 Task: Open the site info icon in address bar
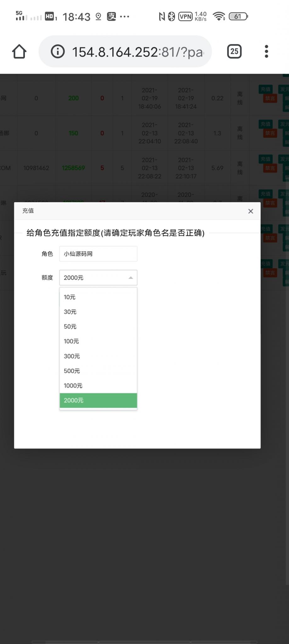(x=58, y=52)
